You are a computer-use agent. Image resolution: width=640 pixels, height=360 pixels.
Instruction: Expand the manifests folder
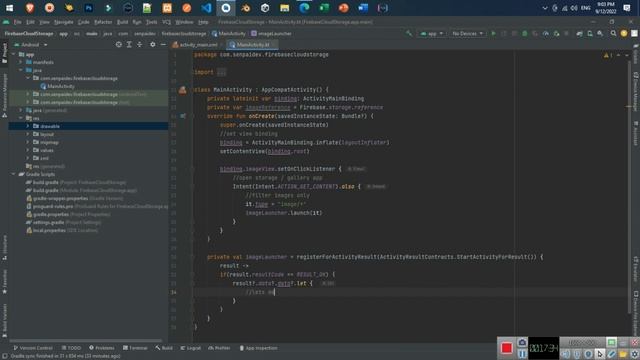[x=21, y=62]
